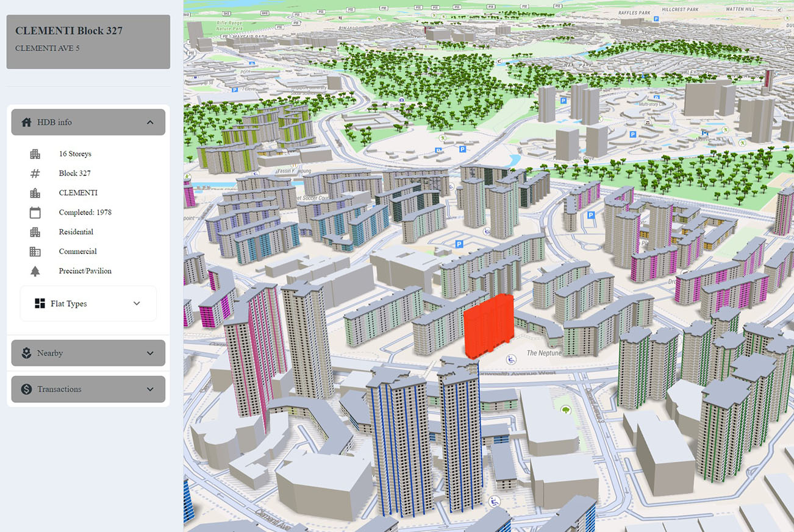Click the calendar icon beside Completed: 1978
794x532 pixels.
(35, 213)
